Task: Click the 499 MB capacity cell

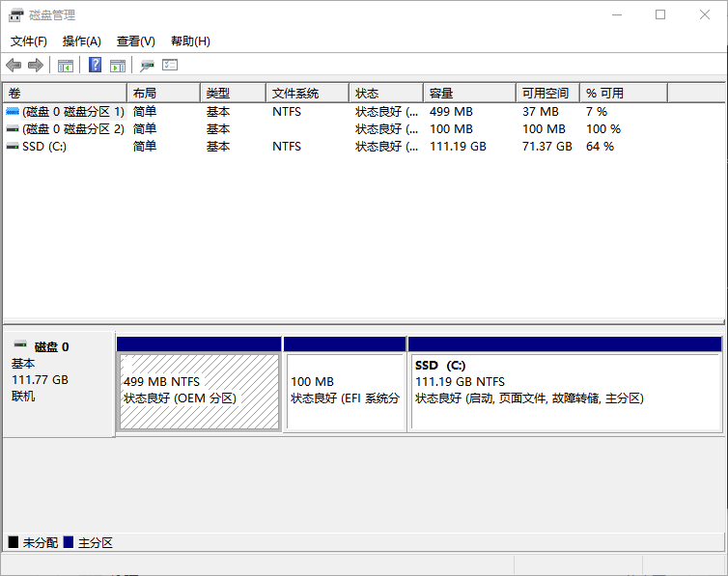Action: (451, 112)
